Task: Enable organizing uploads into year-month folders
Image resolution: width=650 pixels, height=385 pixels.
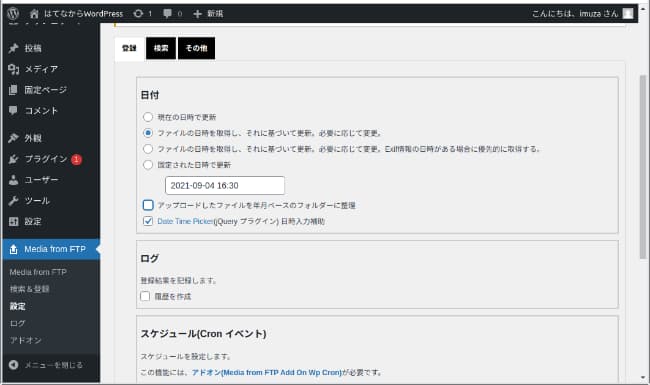Action: point(148,205)
